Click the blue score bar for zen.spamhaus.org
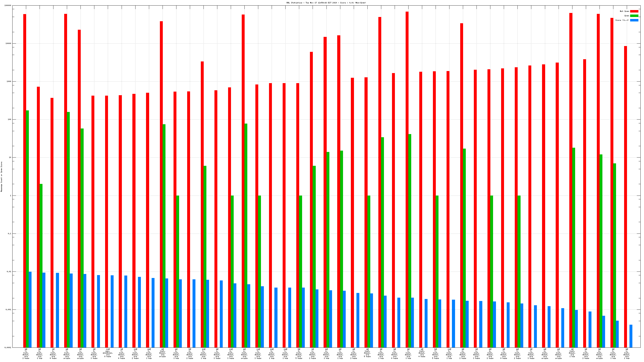 click(x=112, y=311)
